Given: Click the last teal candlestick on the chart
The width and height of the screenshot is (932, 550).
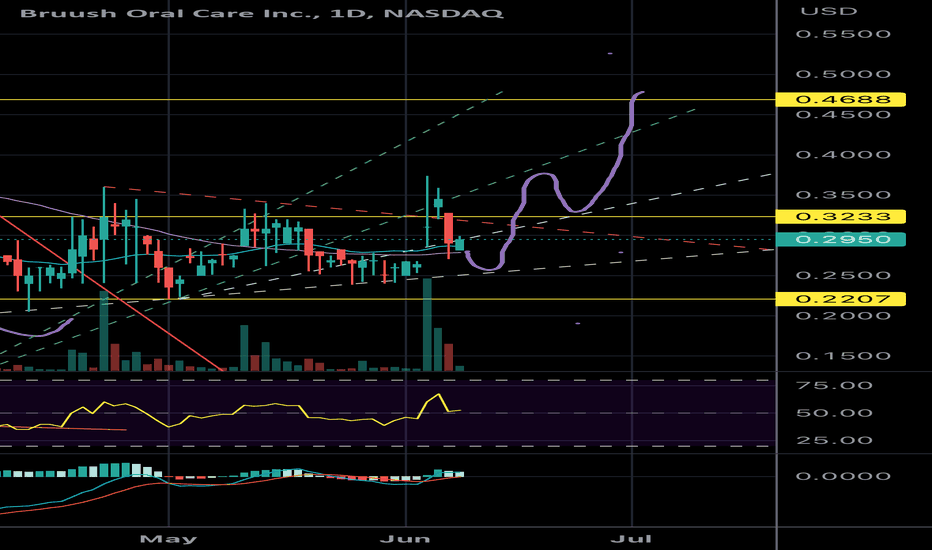Looking at the screenshot, I should [x=459, y=244].
